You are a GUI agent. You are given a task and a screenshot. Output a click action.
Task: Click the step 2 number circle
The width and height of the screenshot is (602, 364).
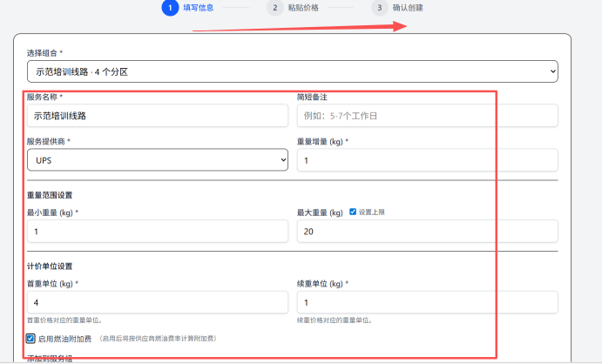click(274, 8)
